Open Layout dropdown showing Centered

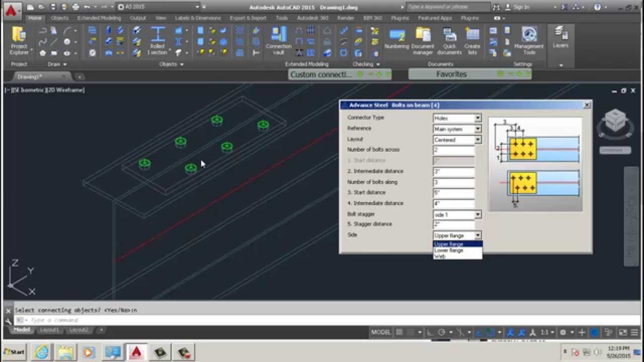click(478, 140)
